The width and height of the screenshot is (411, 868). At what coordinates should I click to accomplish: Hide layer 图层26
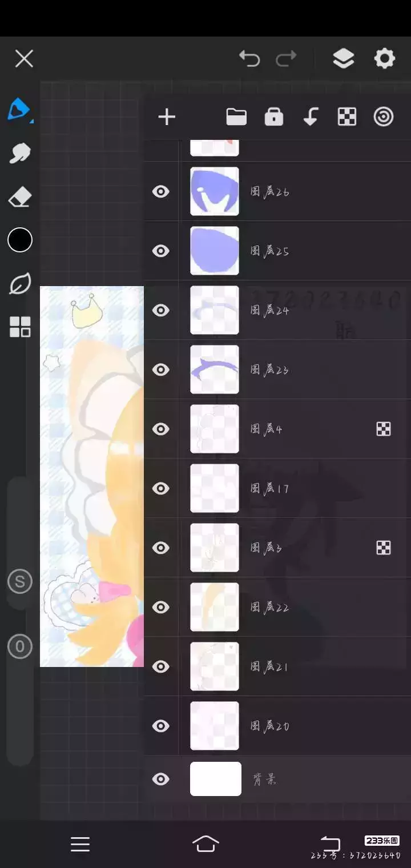[161, 191]
